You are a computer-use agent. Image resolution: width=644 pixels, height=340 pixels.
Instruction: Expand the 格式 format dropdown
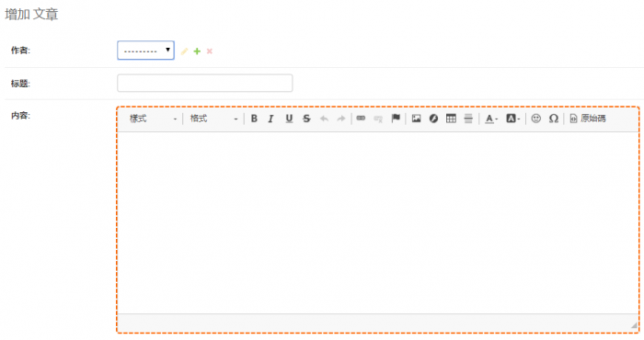(x=213, y=119)
